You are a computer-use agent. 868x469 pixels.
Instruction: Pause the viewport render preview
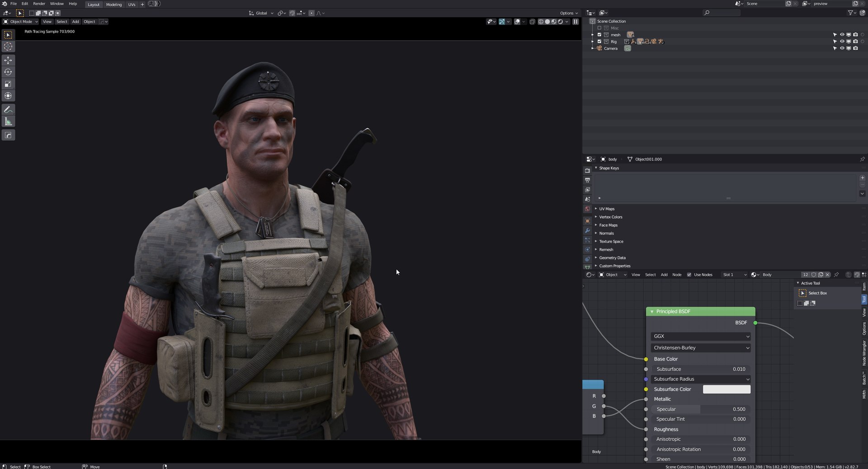pyautogui.click(x=576, y=22)
